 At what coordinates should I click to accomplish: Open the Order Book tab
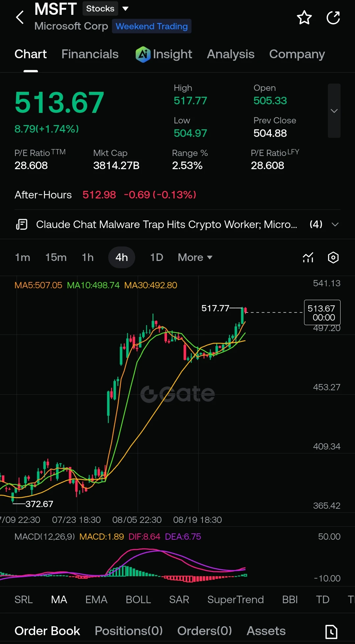pyautogui.click(x=47, y=631)
